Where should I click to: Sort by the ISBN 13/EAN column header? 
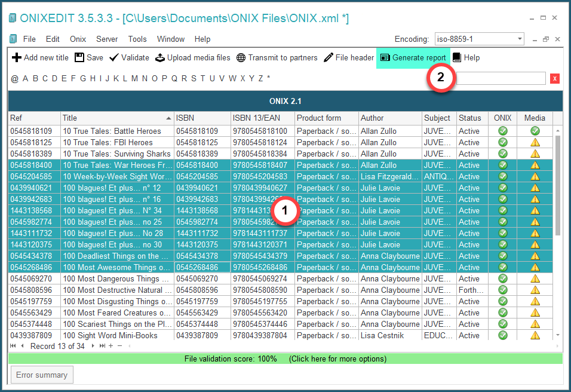263,118
